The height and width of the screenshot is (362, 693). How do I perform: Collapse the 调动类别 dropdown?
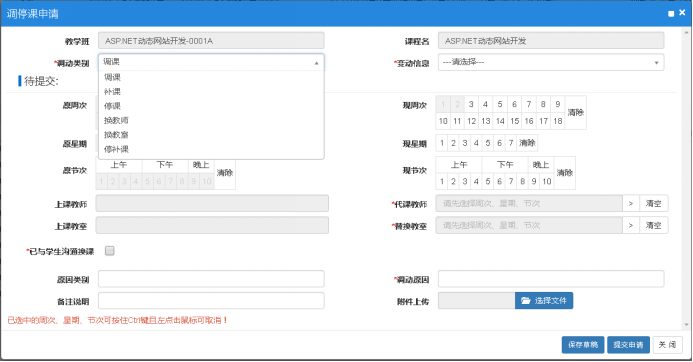(316, 63)
